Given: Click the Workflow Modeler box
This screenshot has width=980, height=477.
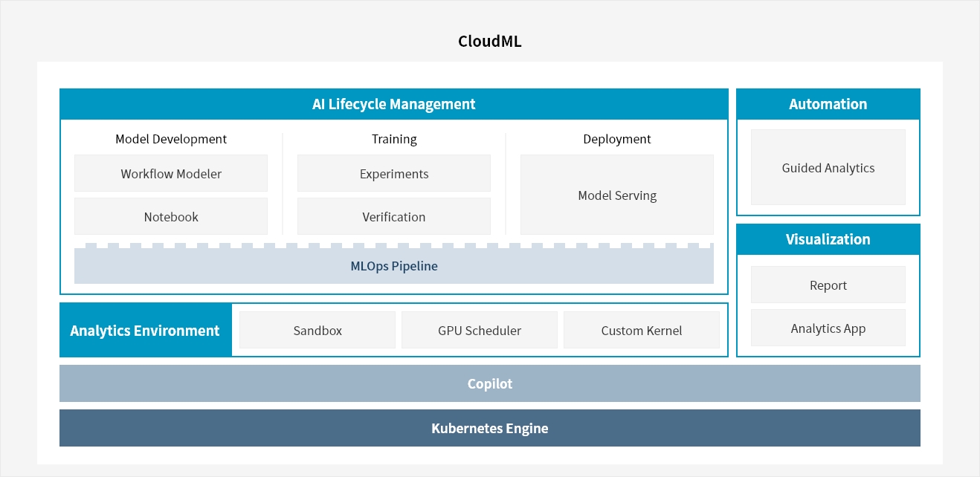Looking at the screenshot, I should (171, 174).
